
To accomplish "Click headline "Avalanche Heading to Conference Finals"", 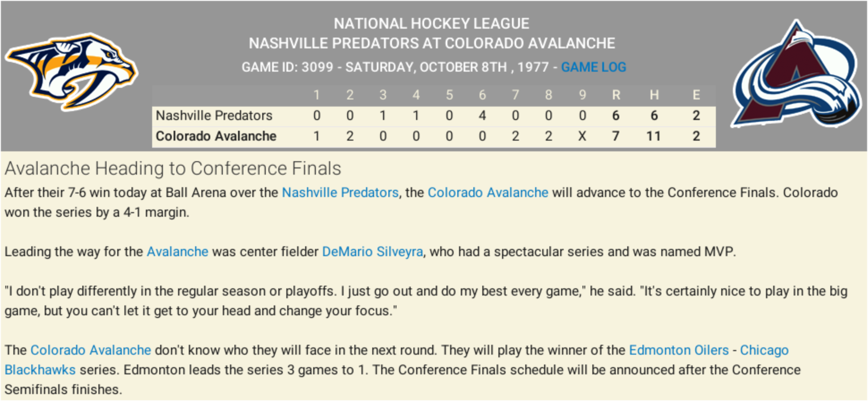I will [173, 169].
